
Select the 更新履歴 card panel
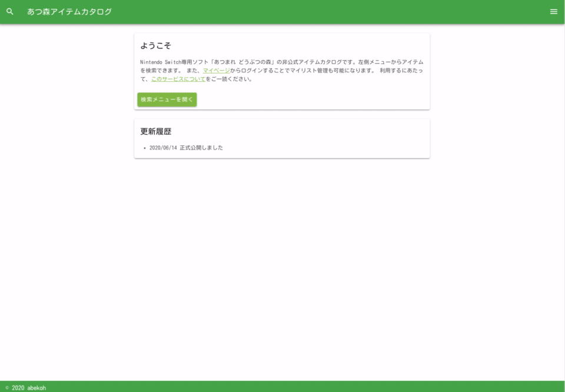point(282,138)
